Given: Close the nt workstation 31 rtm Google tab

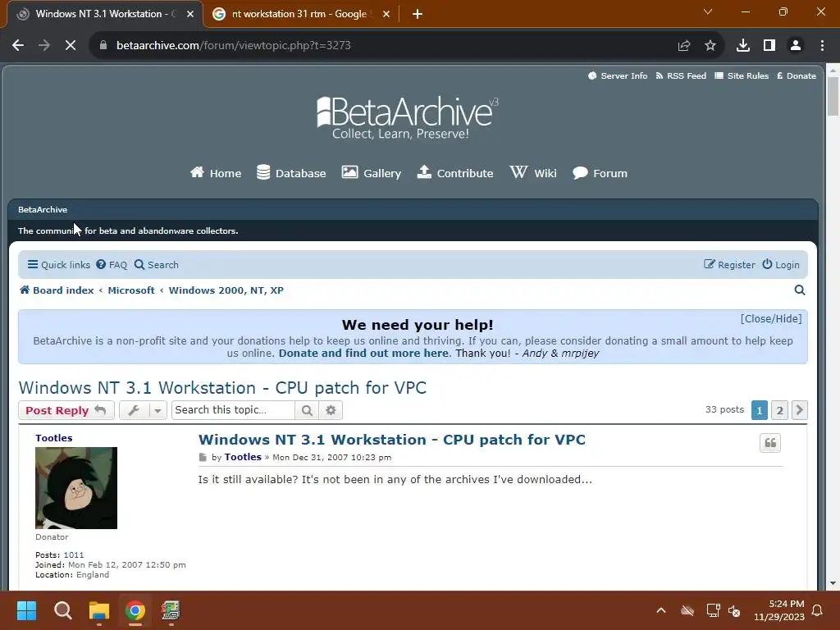Looking at the screenshot, I should click(x=386, y=15).
